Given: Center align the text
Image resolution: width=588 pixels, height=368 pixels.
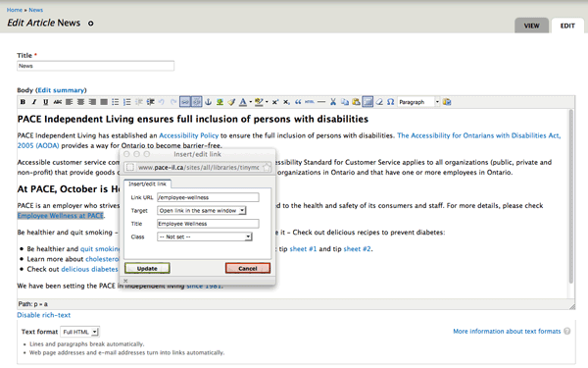Looking at the screenshot, I should coord(80,102).
